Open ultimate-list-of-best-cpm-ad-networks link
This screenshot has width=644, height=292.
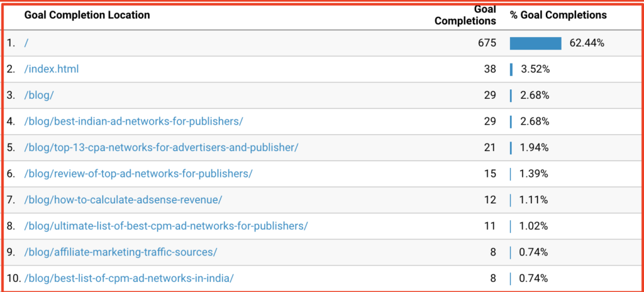point(166,226)
